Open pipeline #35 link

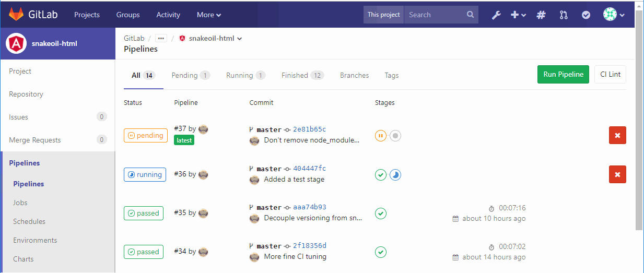tap(180, 212)
